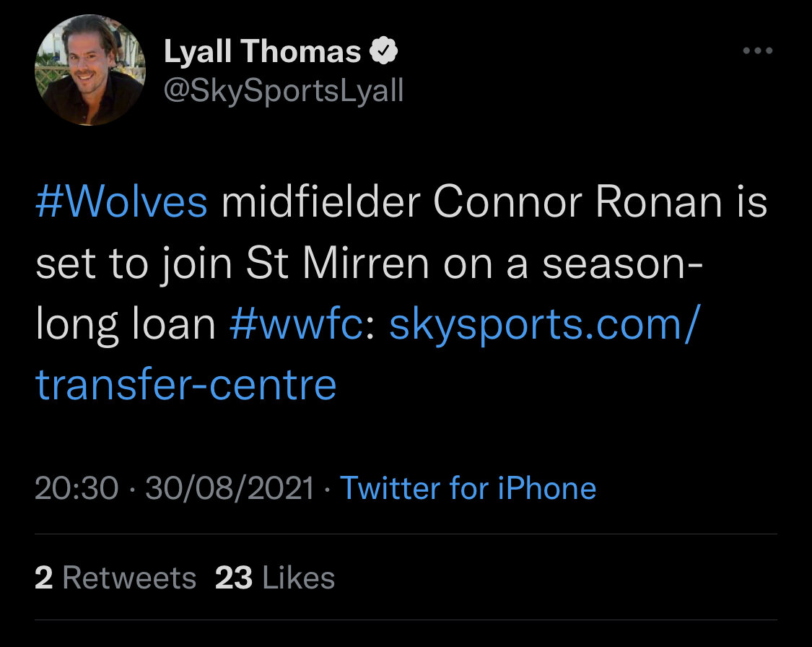The image size is (812, 647).
Task: Click the word season- in tweet
Action: click(x=622, y=264)
